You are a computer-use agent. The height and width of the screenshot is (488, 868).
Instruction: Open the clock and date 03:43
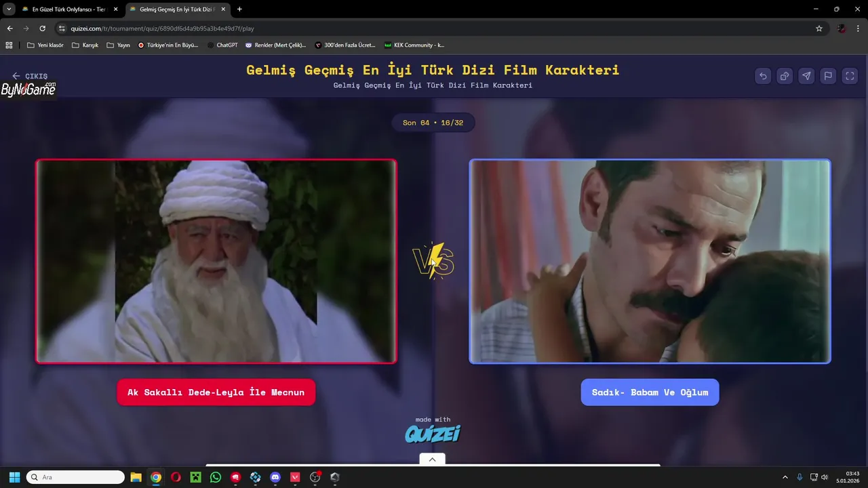tap(849, 477)
